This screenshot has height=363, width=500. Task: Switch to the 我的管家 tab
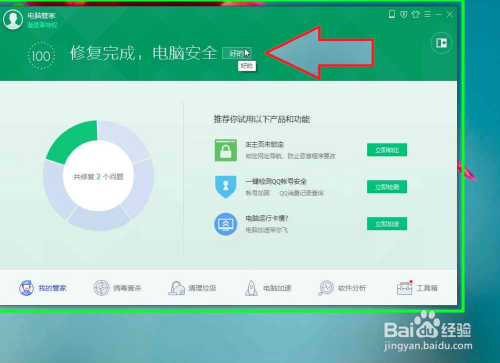coord(43,288)
